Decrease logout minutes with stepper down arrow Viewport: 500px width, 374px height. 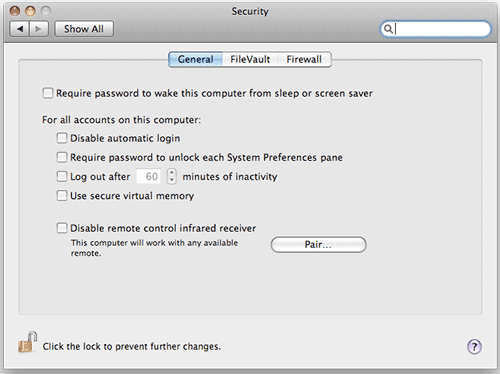(x=172, y=180)
